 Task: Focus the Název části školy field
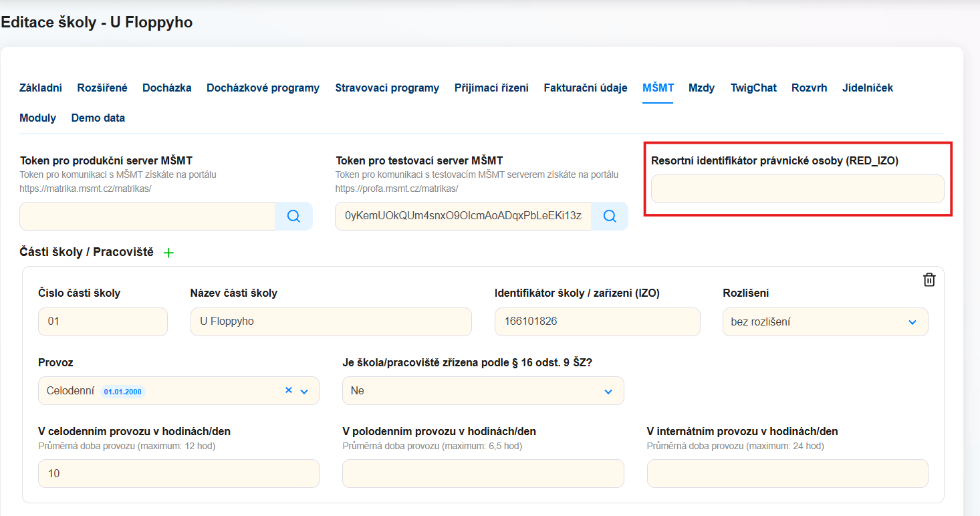[x=331, y=321]
